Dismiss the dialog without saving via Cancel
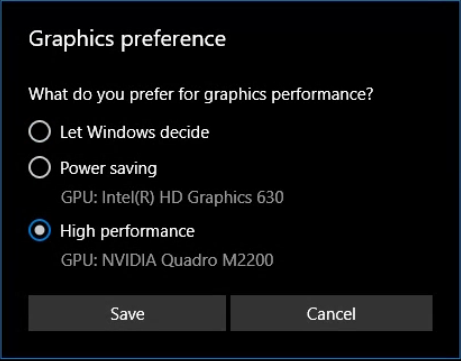The width and height of the screenshot is (461, 361). pyautogui.click(x=331, y=313)
